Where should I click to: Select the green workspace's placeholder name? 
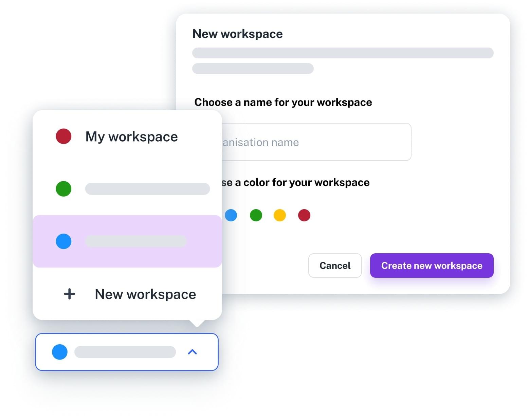tap(147, 189)
